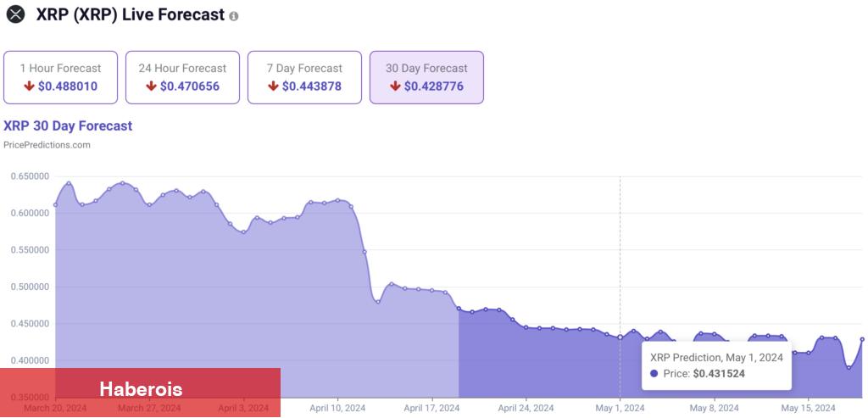
Task: Click the April 24, 2024 axis label
Action: [526, 409]
